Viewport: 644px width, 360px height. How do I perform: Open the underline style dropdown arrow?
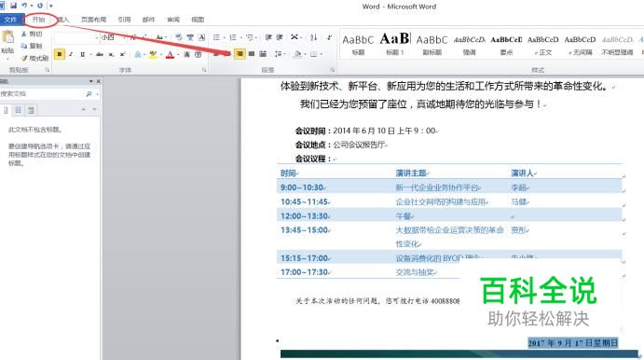pyautogui.click(x=89, y=54)
